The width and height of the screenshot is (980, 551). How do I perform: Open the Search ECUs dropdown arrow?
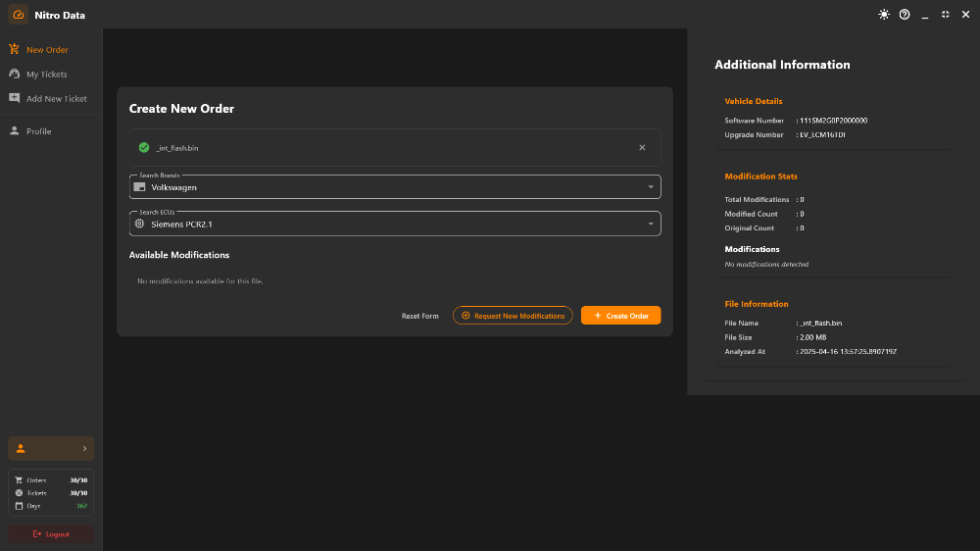click(x=651, y=224)
